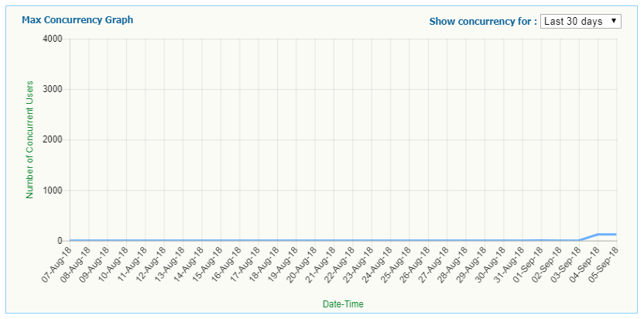This screenshot has height=319, width=644.
Task: Click the data point at 03-Sep-18
Action: (x=579, y=240)
